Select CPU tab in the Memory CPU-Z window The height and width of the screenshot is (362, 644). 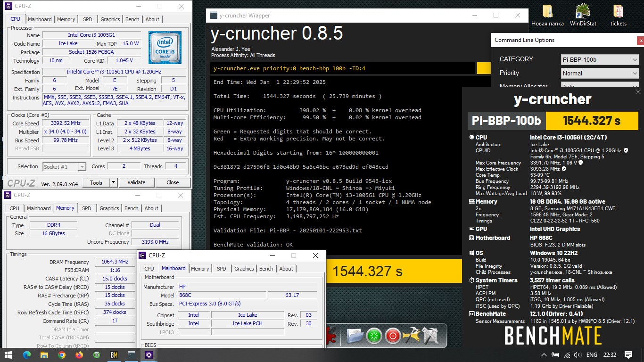coord(15,208)
